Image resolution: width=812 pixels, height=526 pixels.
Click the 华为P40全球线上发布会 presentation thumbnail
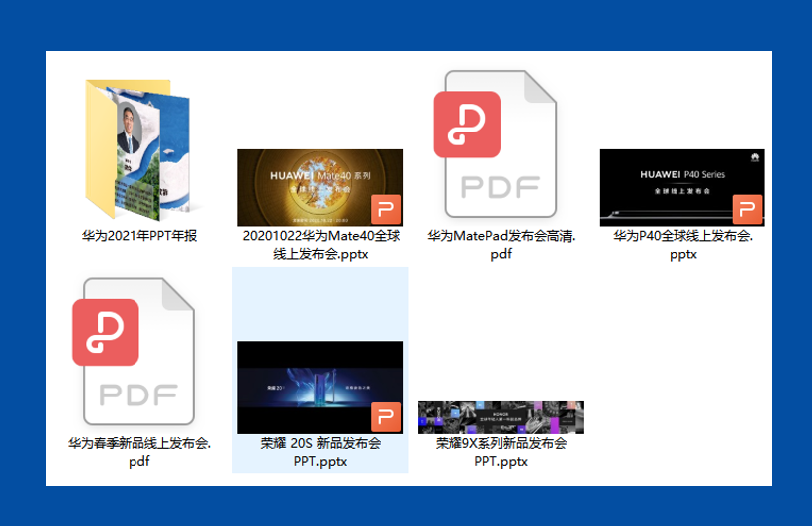[x=682, y=188]
